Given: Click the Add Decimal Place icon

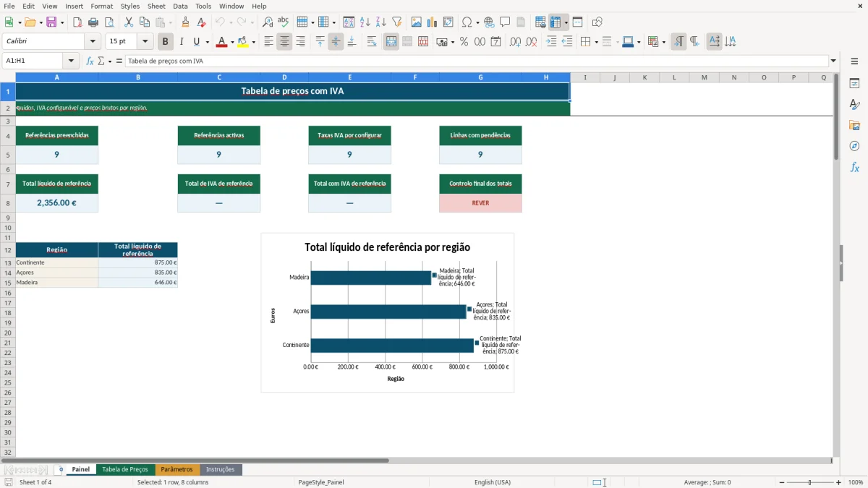Looking at the screenshot, I should (x=516, y=42).
